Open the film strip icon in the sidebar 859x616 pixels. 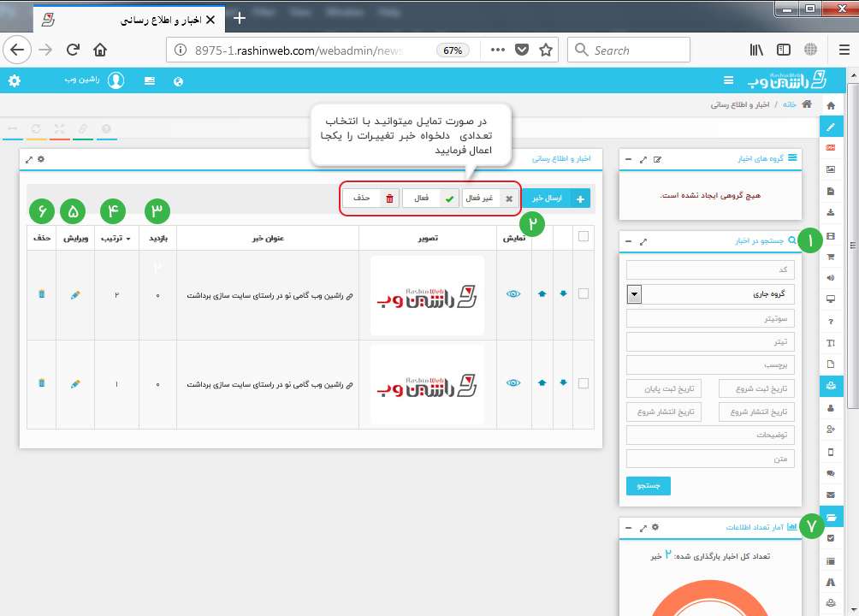[831, 236]
